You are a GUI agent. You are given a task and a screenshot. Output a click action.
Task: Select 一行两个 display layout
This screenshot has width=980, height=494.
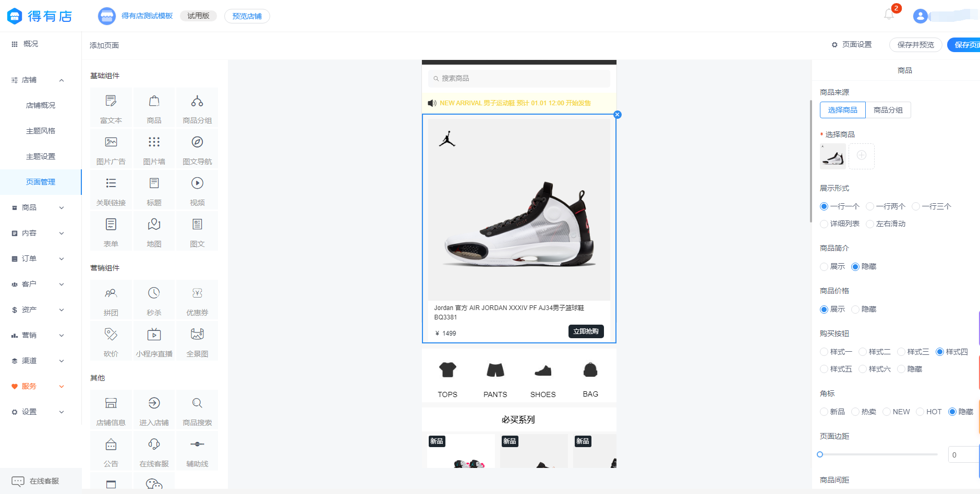tap(886, 206)
